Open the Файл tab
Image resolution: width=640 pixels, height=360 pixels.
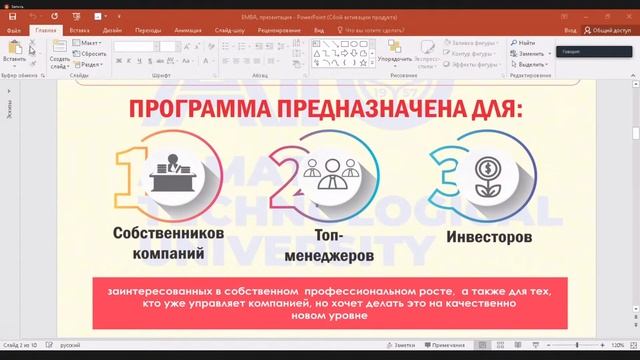tap(14, 31)
